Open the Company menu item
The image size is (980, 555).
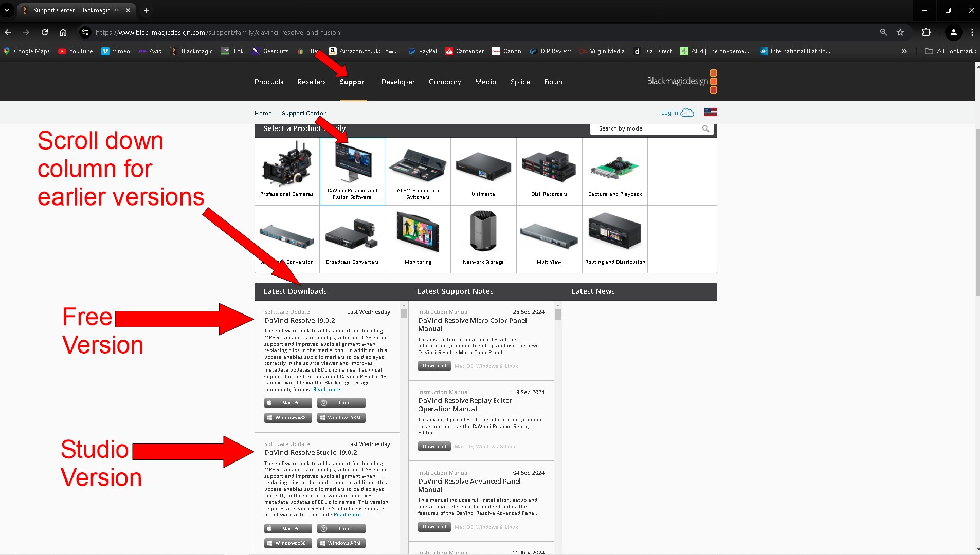pyautogui.click(x=445, y=82)
